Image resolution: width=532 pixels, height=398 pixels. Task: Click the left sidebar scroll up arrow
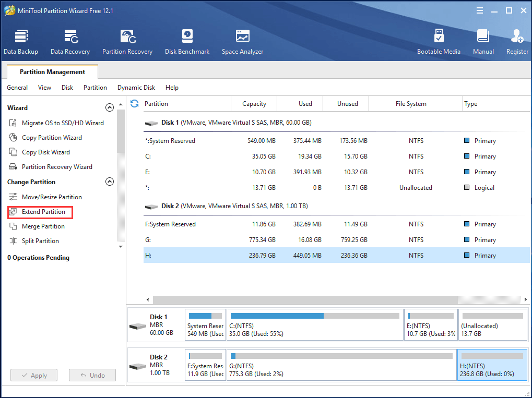click(x=121, y=104)
